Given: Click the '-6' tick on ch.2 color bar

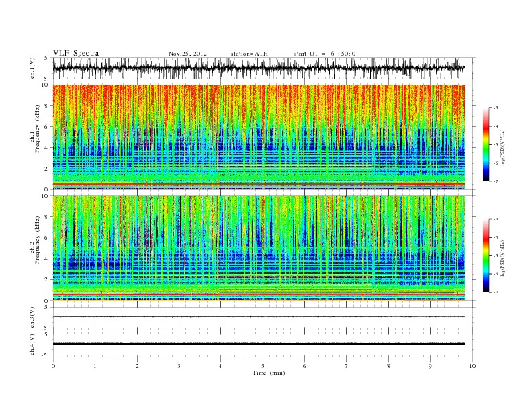Looking at the screenshot, I should click(x=495, y=274).
